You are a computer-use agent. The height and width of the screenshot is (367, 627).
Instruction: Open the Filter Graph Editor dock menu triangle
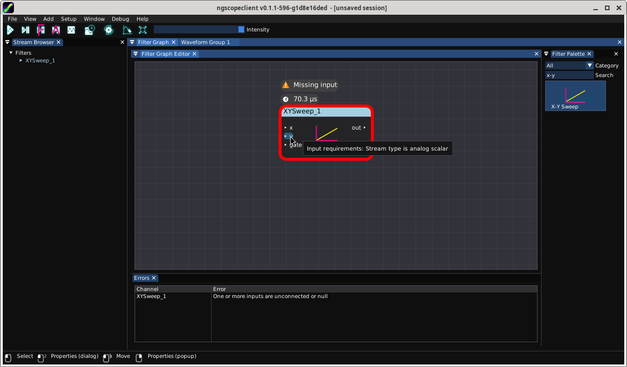click(x=136, y=54)
